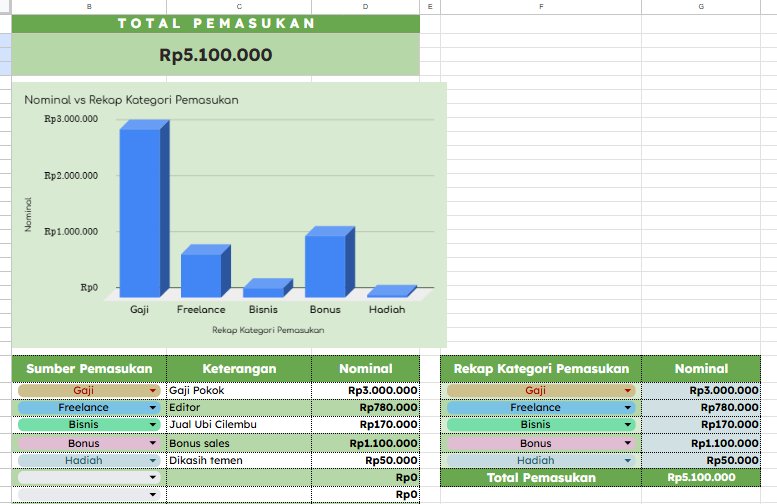Select column C header
Viewport: 777px width, 504px height.
(x=239, y=6)
